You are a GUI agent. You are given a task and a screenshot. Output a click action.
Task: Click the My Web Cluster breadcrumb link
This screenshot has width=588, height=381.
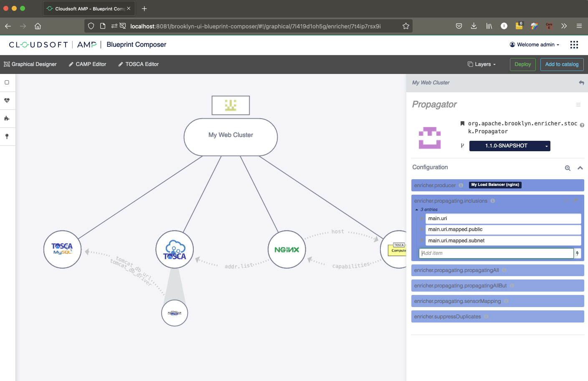tap(431, 83)
